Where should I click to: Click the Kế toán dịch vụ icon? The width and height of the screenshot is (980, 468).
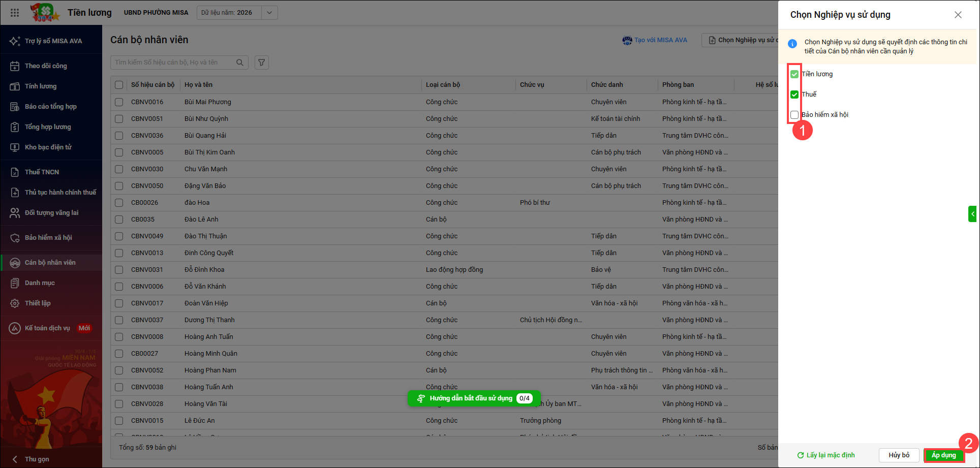pos(15,328)
